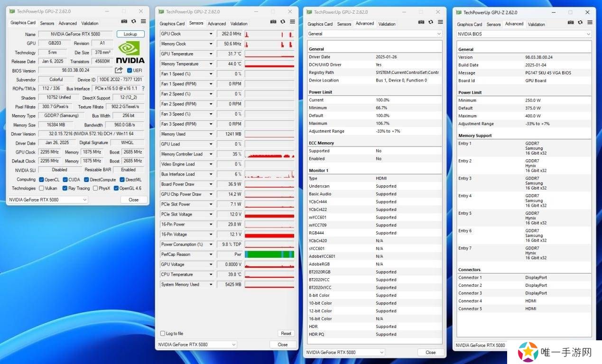Toggle the DirectML checkbox
The image size is (602, 364).
(122, 180)
